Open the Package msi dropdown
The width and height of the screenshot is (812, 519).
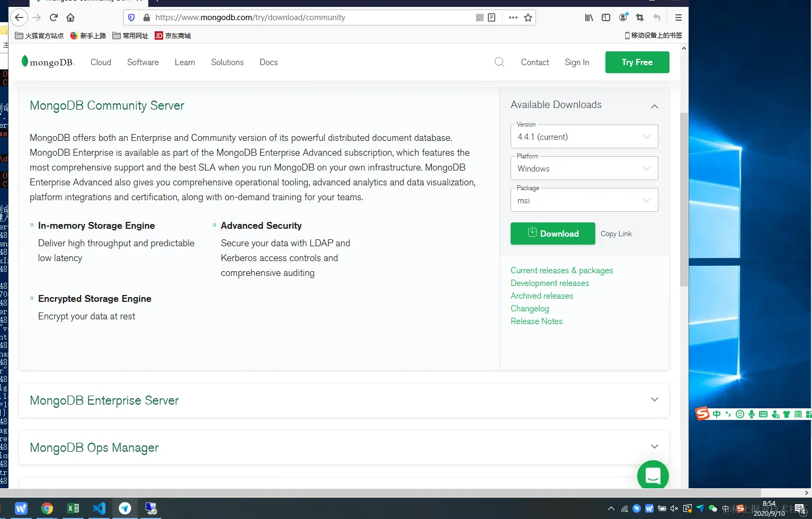tap(584, 200)
